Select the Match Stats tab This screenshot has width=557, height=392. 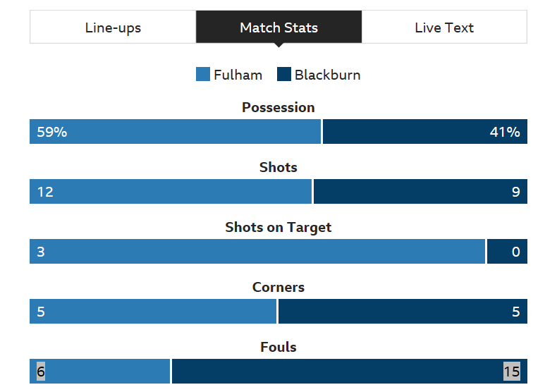point(278,27)
